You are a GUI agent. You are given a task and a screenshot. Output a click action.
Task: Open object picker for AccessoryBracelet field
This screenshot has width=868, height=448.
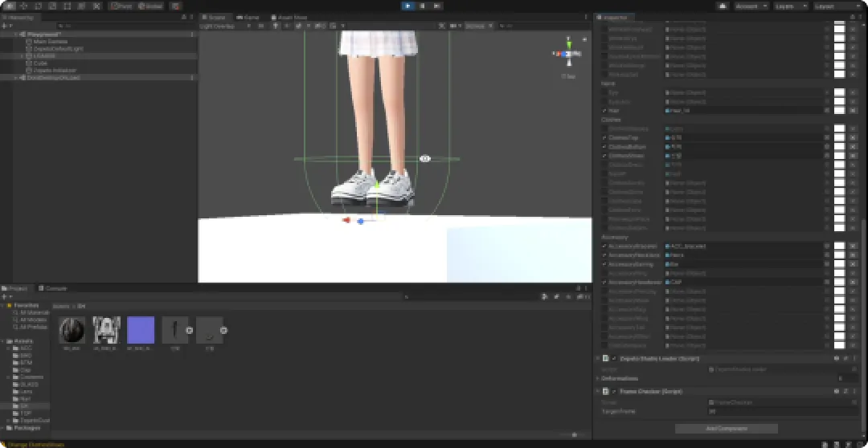[826, 246]
